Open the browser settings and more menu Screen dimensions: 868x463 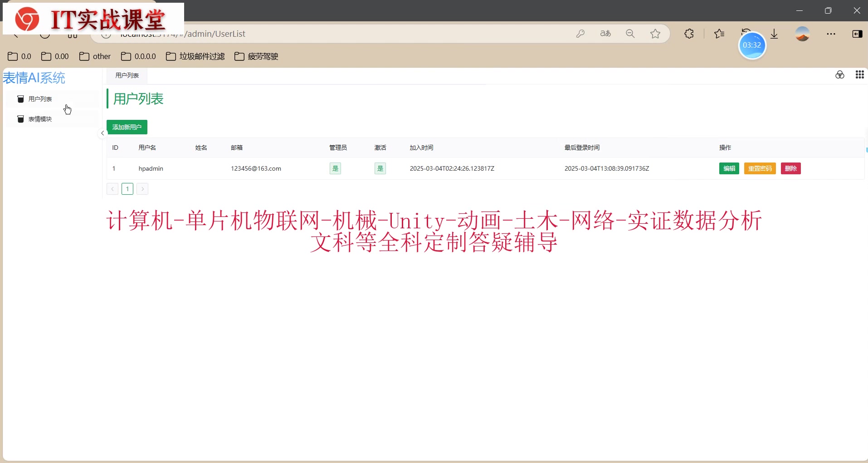click(x=831, y=34)
